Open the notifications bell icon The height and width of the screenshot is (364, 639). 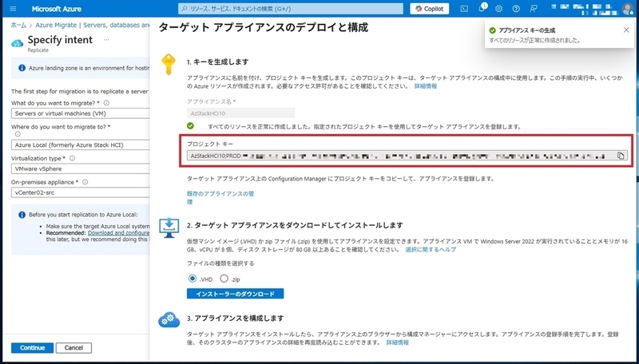(x=482, y=9)
